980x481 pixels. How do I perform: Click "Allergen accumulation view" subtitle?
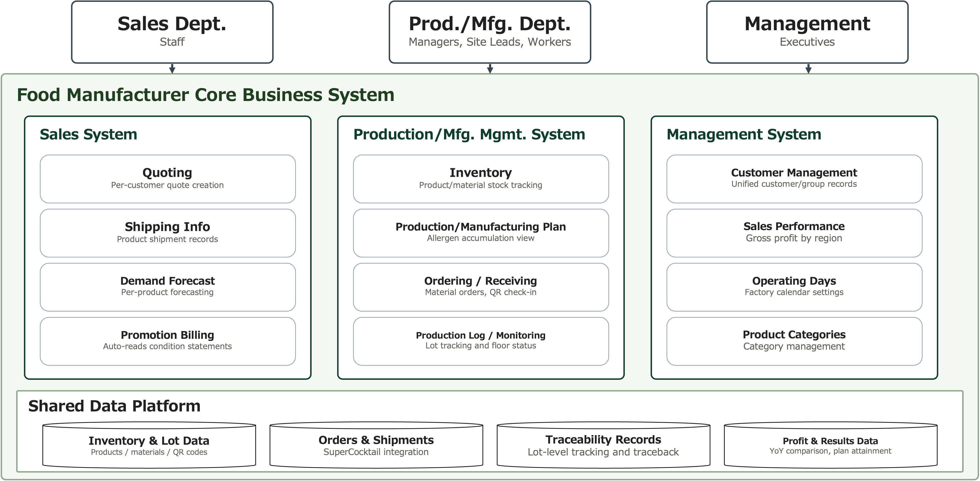480,238
